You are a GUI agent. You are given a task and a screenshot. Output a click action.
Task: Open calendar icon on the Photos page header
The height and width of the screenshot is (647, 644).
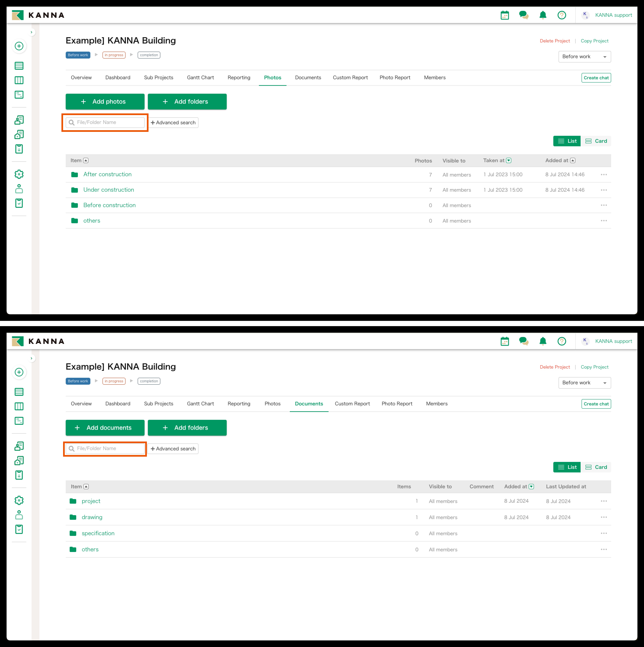click(504, 15)
